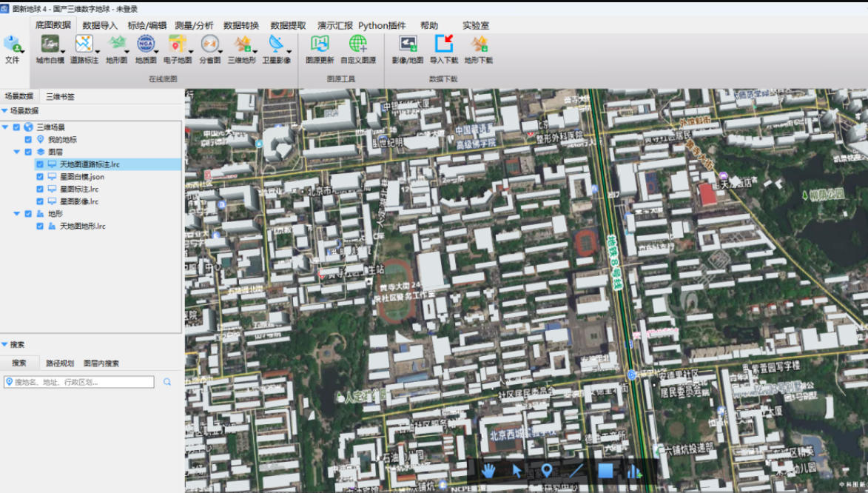The width and height of the screenshot is (868, 493).
Task: Select the 地质图 geology map icon
Action: tap(146, 44)
